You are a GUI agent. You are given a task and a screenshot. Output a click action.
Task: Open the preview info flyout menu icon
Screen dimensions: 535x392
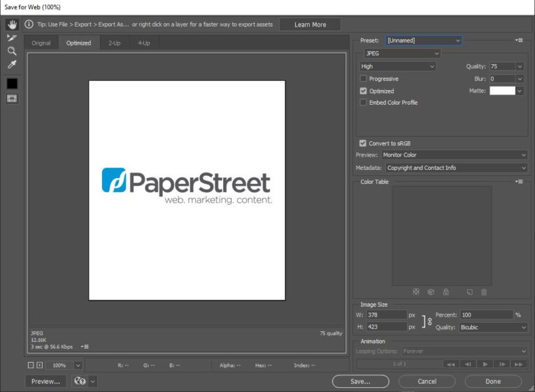point(85,347)
